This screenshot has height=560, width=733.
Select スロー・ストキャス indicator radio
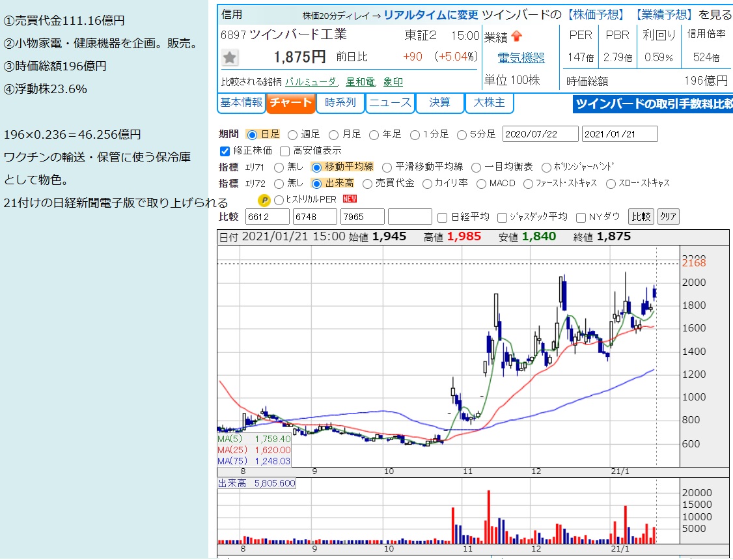coord(611,184)
